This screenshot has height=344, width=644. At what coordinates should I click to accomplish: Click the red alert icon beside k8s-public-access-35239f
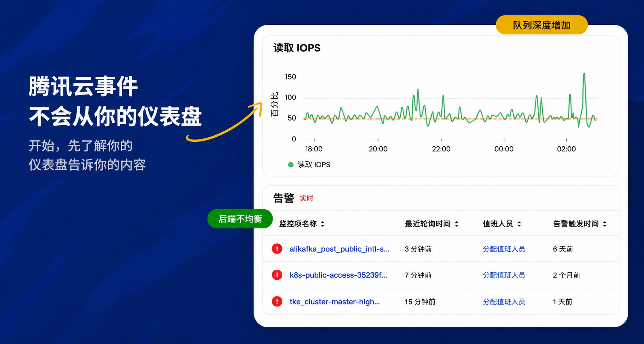click(277, 275)
